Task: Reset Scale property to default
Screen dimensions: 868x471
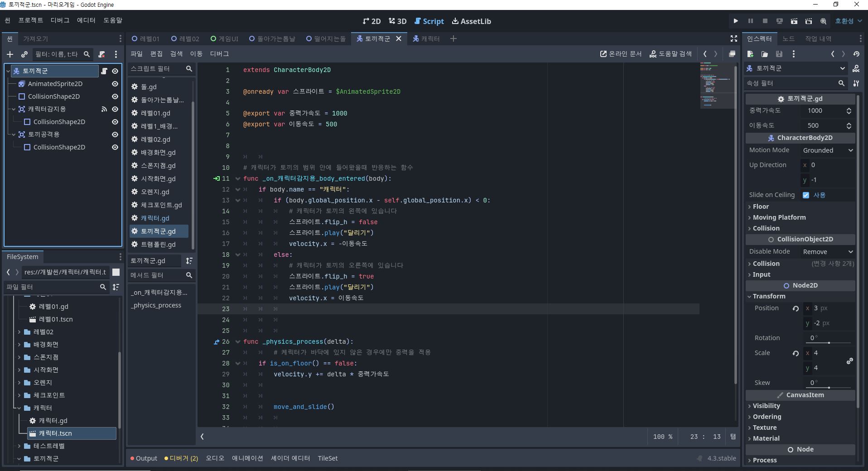Action: coord(796,353)
